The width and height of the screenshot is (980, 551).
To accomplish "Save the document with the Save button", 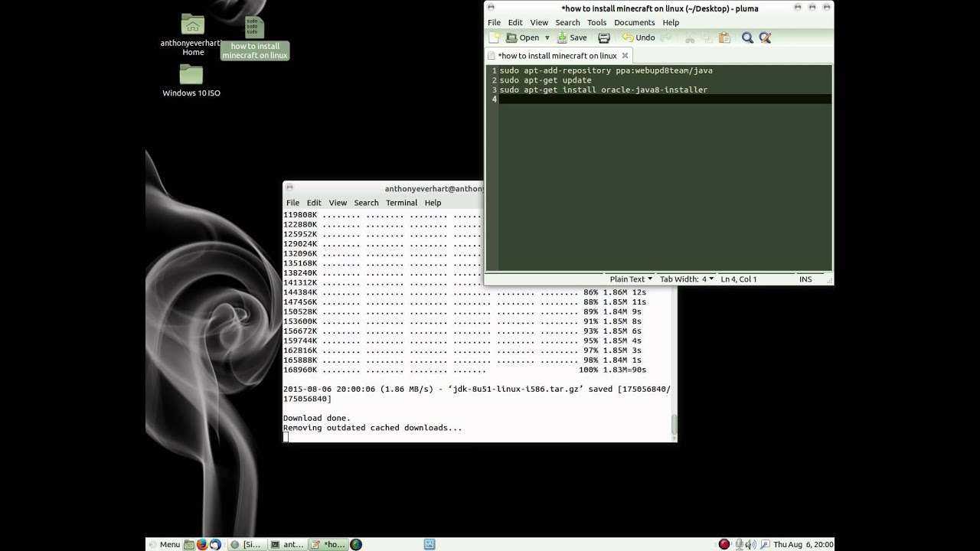I will click(572, 37).
